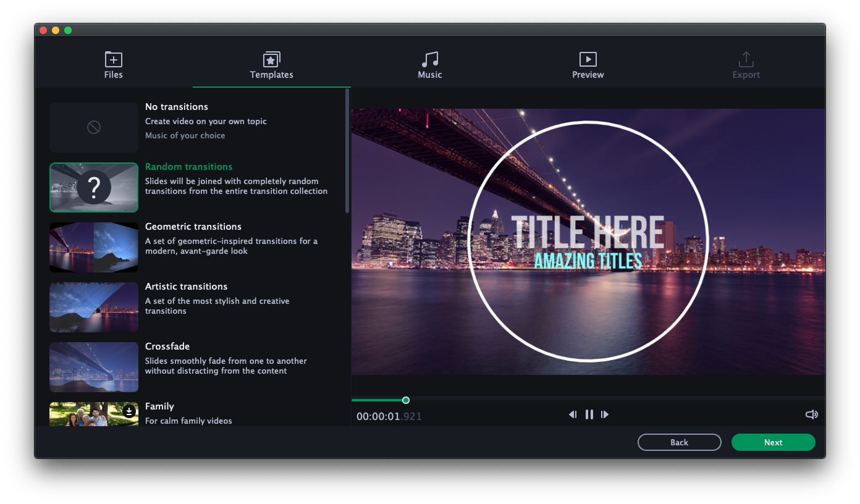Select the Crossfade template thumbnail
860x504 pixels.
coord(93,367)
